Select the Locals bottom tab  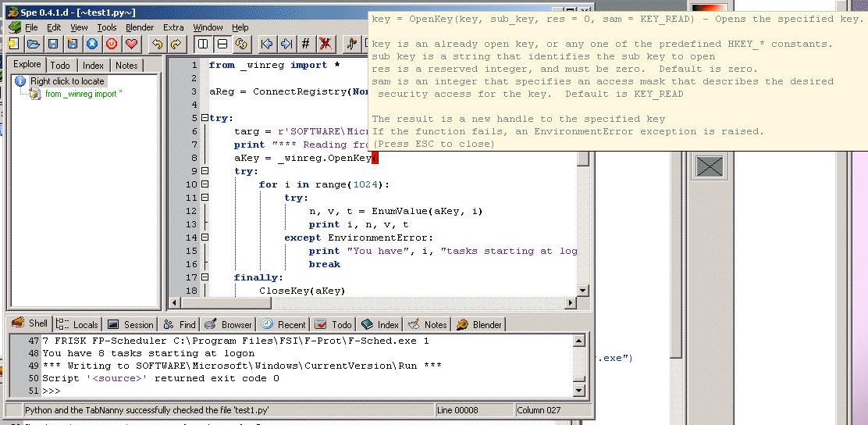[77, 325]
